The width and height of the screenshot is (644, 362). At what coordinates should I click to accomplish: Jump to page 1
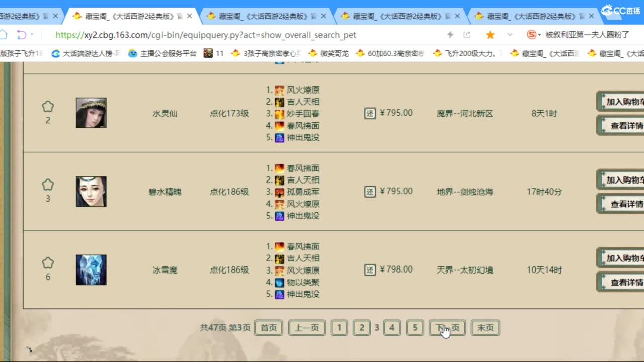point(339,328)
